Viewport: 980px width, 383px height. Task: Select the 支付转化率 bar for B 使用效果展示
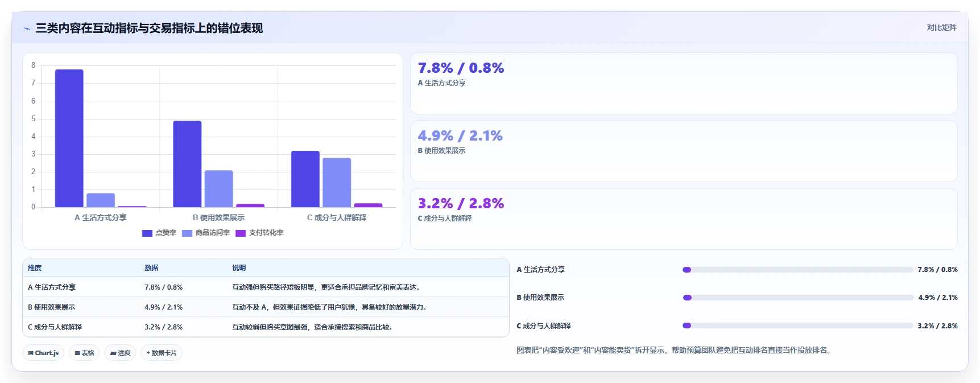(250, 205)
